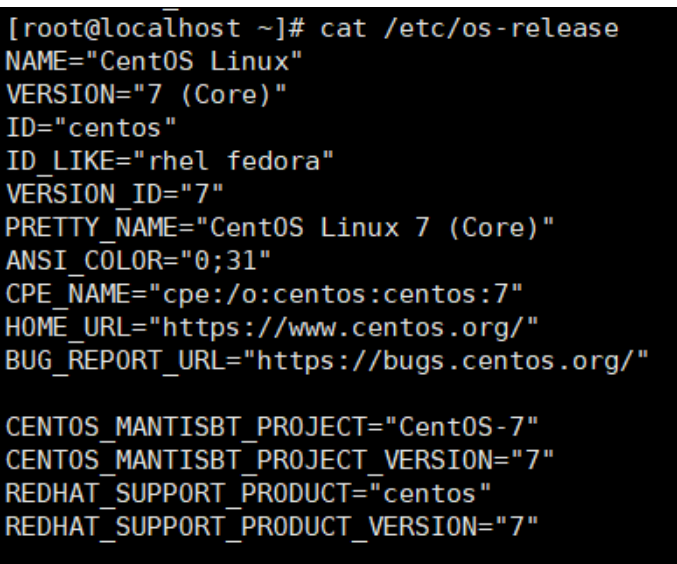The image size is (677, 564).
Task: Click the VERSION="7 (Core)" line
Action: click(x=146, y=94)
